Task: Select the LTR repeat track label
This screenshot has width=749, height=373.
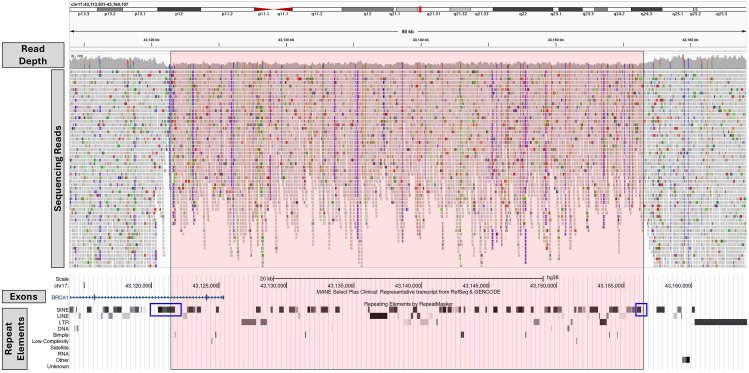Action: tap(65, 322)
